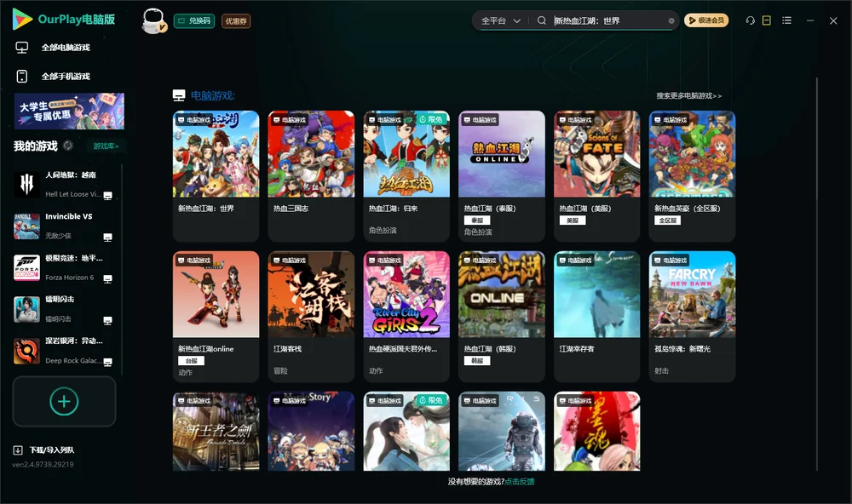The height and width of the screenshot is (504, 852).
Task: Click the results area vertical scrollbar
Action: (817, 274)
